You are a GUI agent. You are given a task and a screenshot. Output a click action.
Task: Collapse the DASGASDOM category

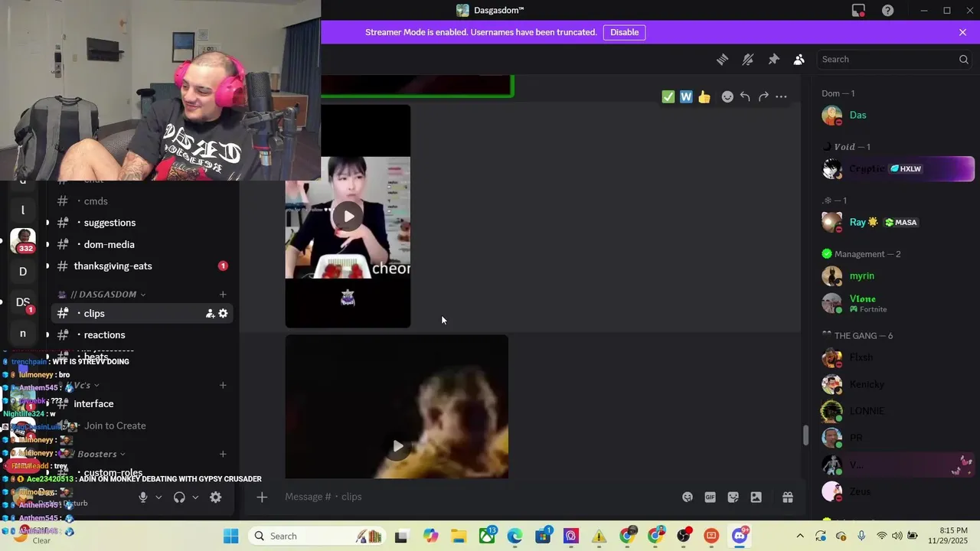click(x=103, y=294)
